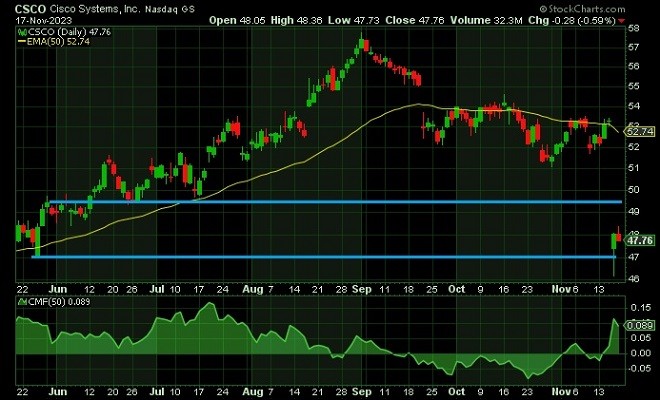Click the red down-triangle after the Chg value

pyautogui.click(x=621, y=21)
